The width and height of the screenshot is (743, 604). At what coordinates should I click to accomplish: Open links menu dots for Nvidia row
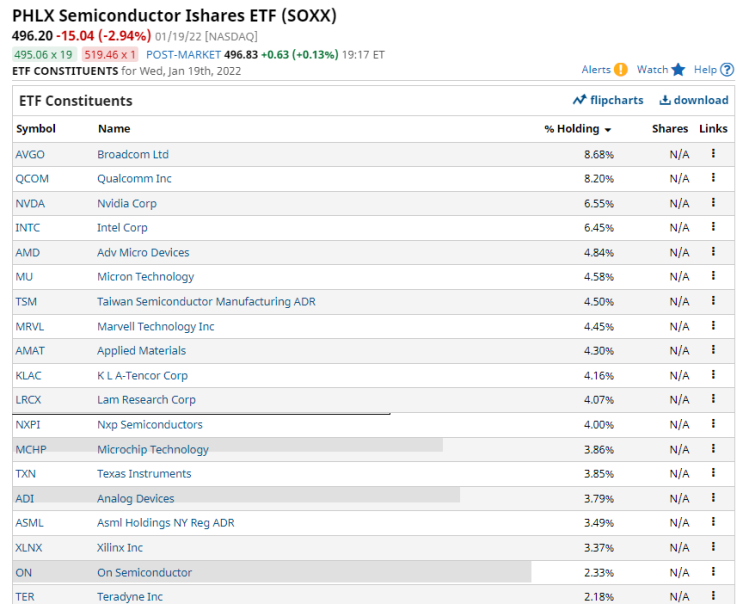pos(713,203)
